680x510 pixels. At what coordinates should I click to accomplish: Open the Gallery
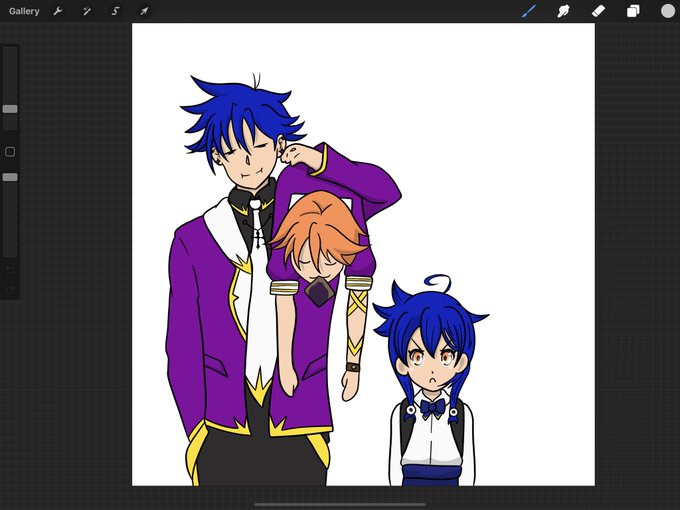[x=24, y=11]
